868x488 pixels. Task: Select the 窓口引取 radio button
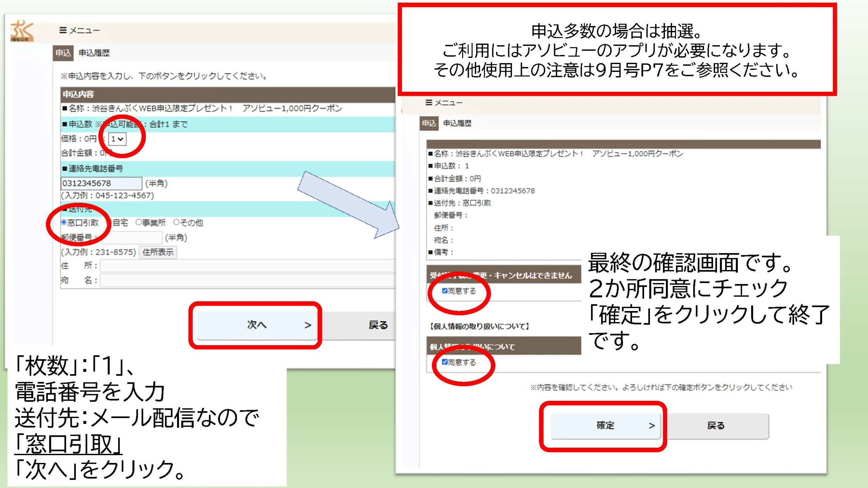coord(64,222)
